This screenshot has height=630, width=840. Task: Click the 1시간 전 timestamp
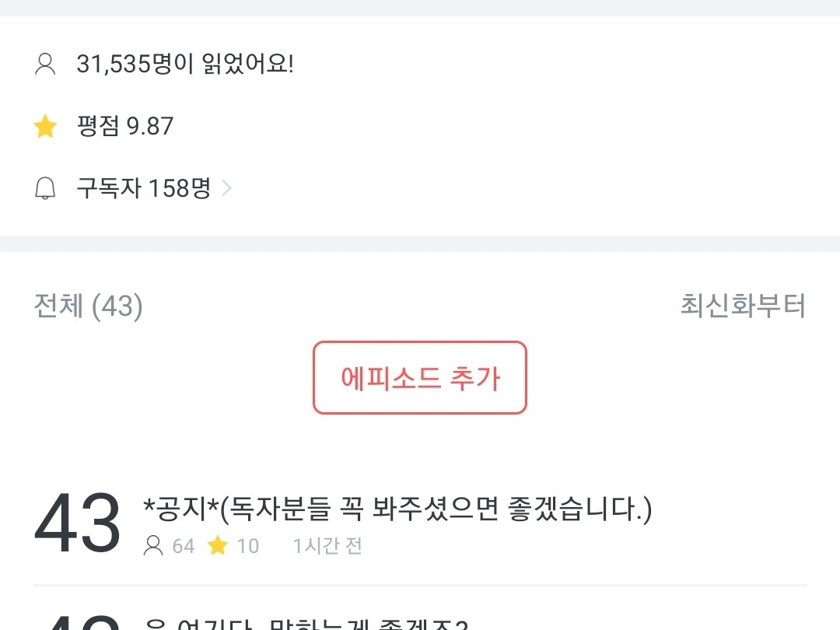pos(327,546)
